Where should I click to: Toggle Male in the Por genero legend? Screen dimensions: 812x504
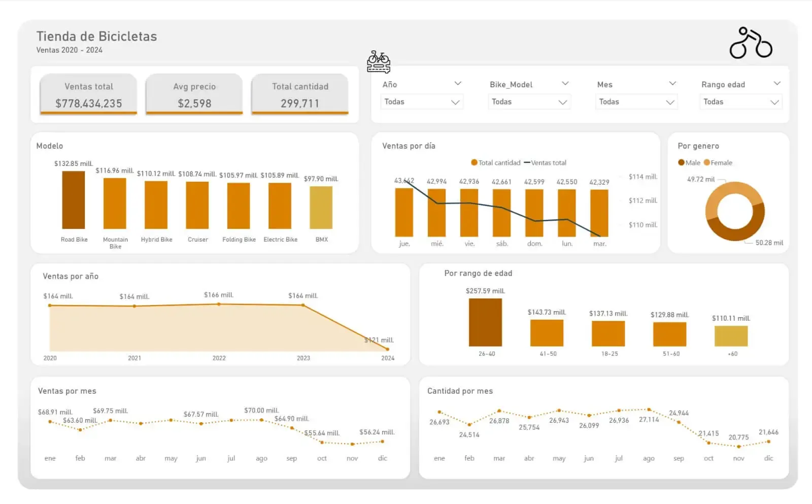pos(689,162)
